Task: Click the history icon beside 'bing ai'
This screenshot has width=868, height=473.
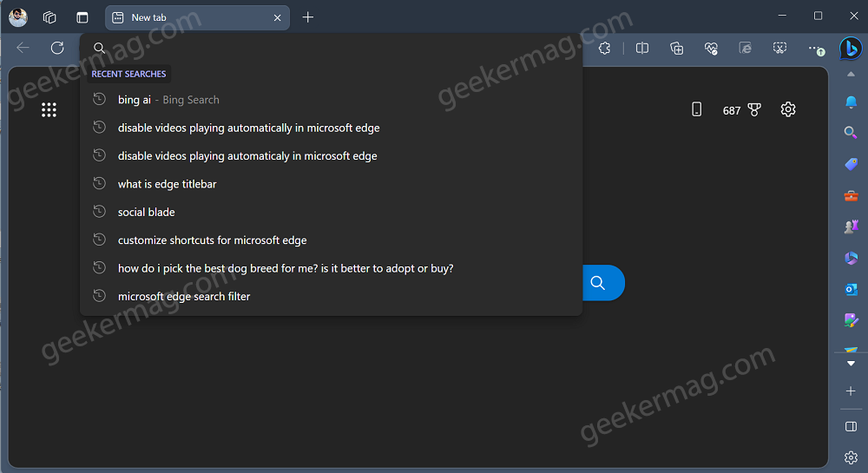Action: [99, 99]
